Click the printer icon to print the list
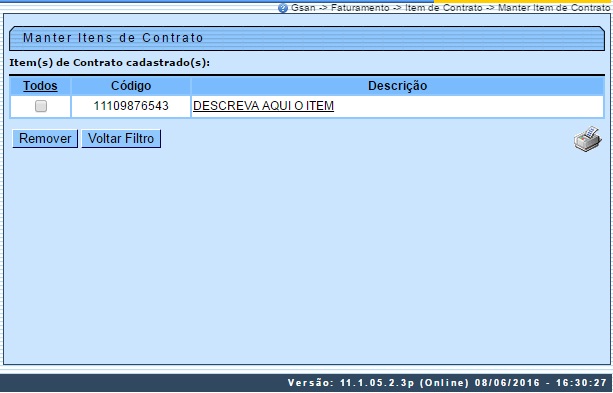 [588, 139]
